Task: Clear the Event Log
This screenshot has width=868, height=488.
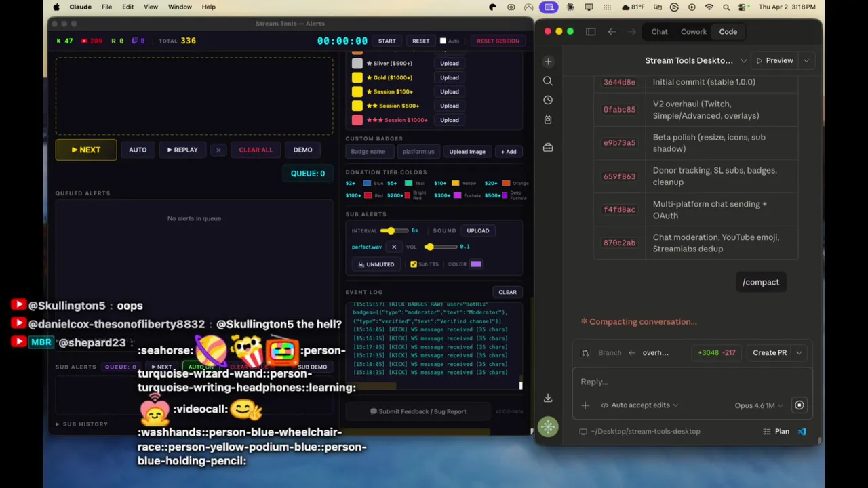Action: point(507,293)
